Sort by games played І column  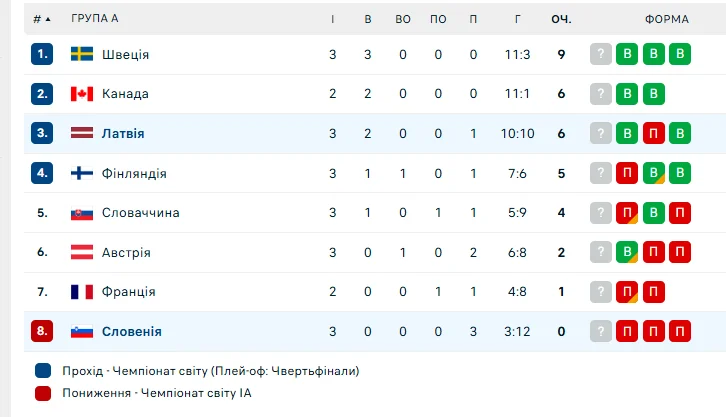pos(333,19)
